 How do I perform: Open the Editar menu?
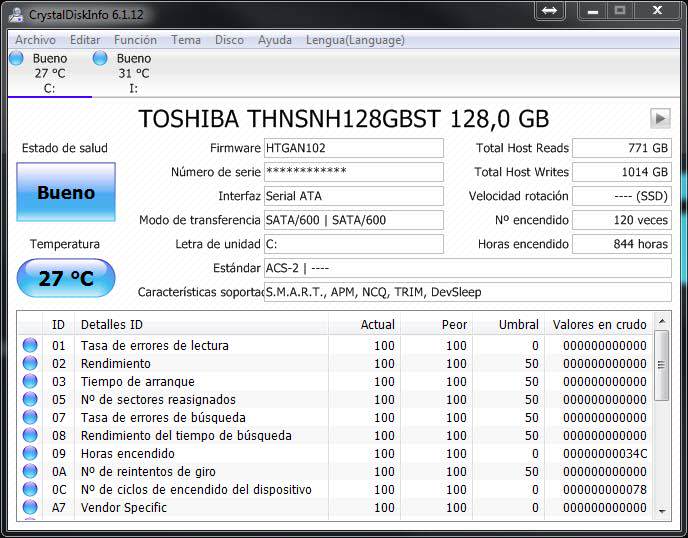(85, 40)
